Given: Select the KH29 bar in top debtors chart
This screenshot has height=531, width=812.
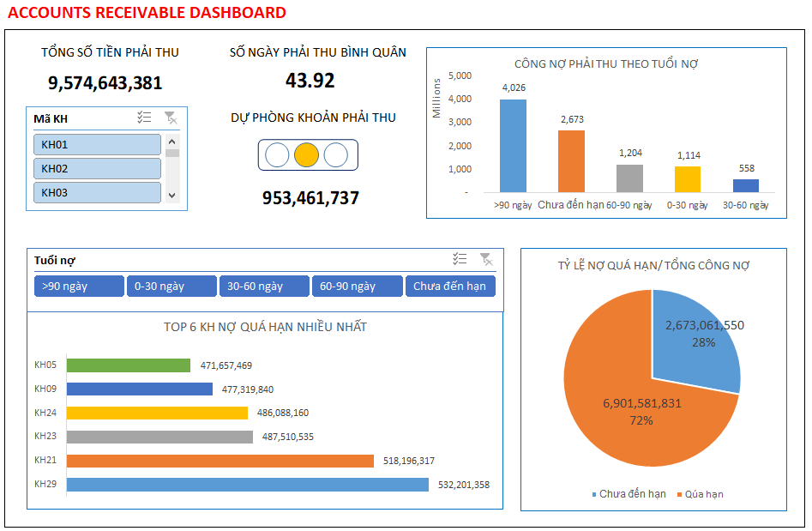Looking at the screenshot, I should click(x=247, y=485).
